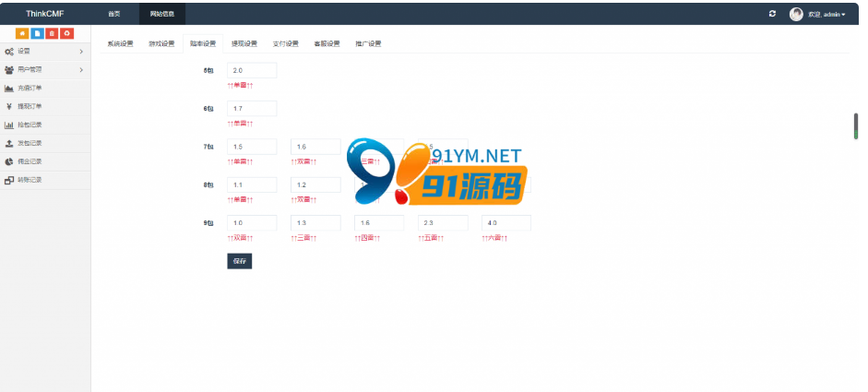Click the 8包 row label
Image resolution: width=868 pixels, height=392 pixels.
[x=208, y=184]
